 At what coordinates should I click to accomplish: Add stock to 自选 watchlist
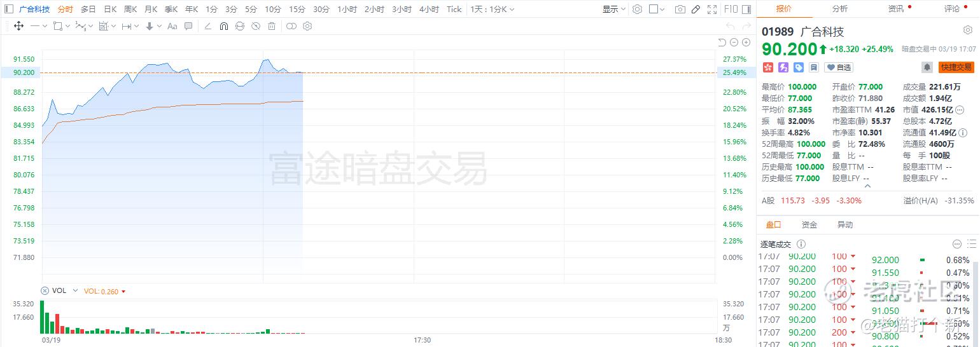click(x=839, y=67)
